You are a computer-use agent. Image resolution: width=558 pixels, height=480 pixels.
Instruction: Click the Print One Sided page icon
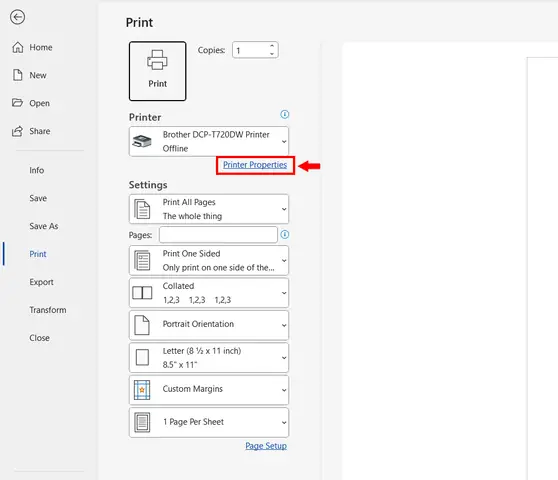[x=142, y=260]
